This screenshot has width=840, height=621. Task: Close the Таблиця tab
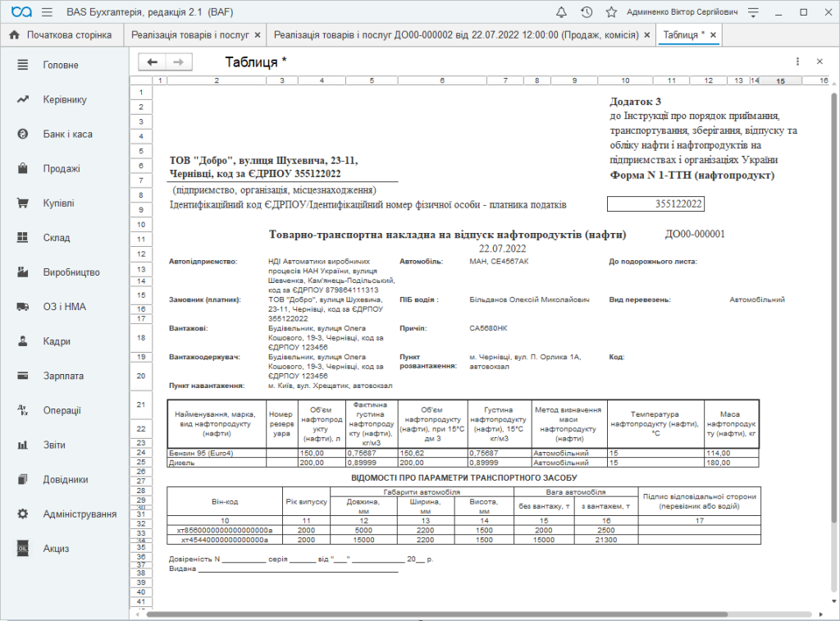pos(713,34)
